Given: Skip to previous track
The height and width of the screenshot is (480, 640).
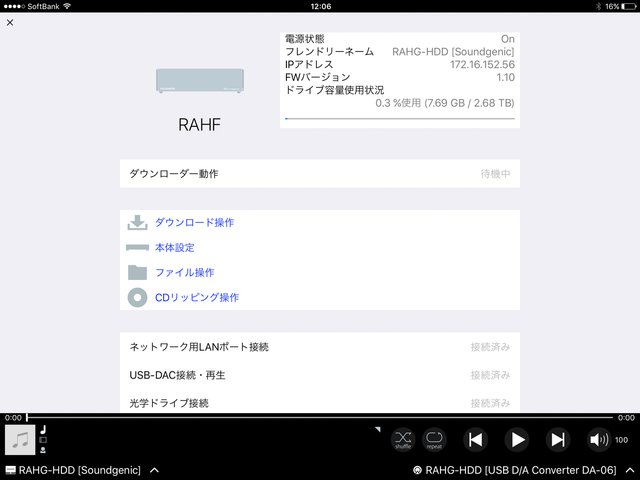Looking at the screenshot, I should (476, 439).
